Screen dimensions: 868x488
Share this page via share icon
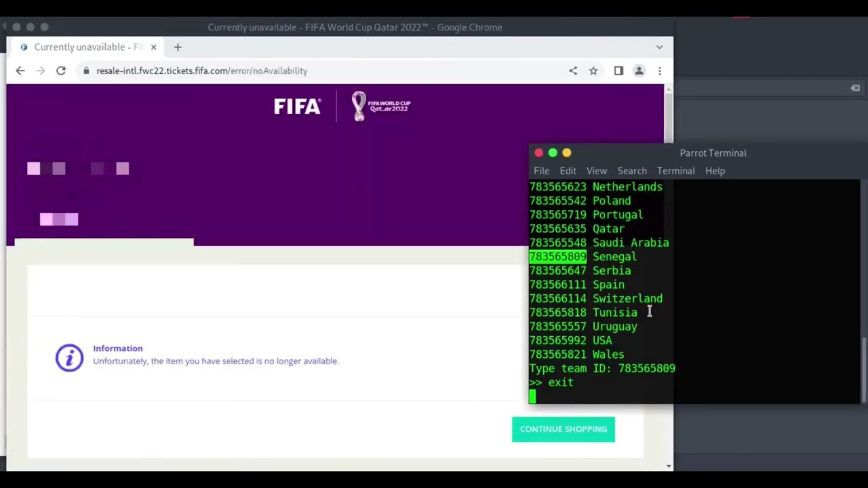click(x=573, y=70)
